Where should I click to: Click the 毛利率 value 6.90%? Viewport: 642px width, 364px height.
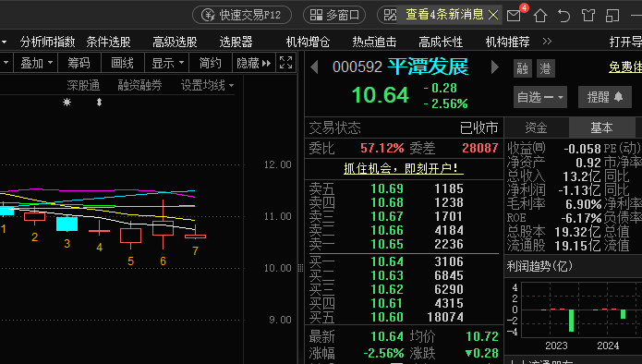pyautogui.click(x=583, y=204)
